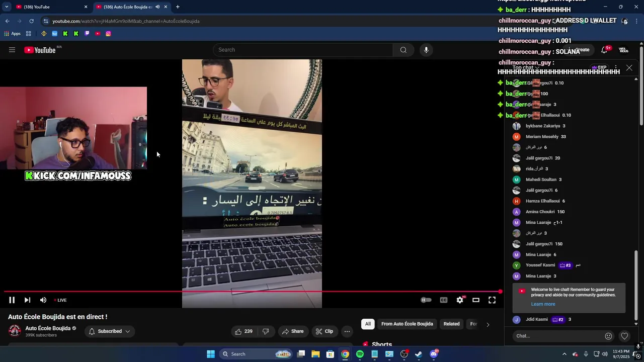Open Discord from the taskbar
This screenshot has width=644, height=362.
434,354
